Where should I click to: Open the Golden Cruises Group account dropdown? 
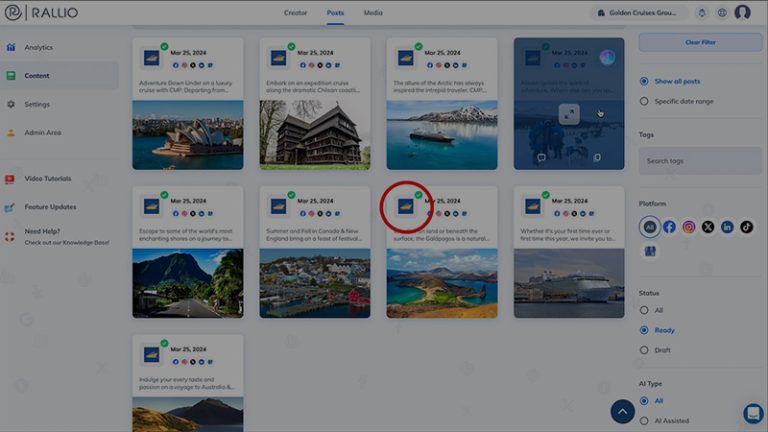click(x=640, y=13)
